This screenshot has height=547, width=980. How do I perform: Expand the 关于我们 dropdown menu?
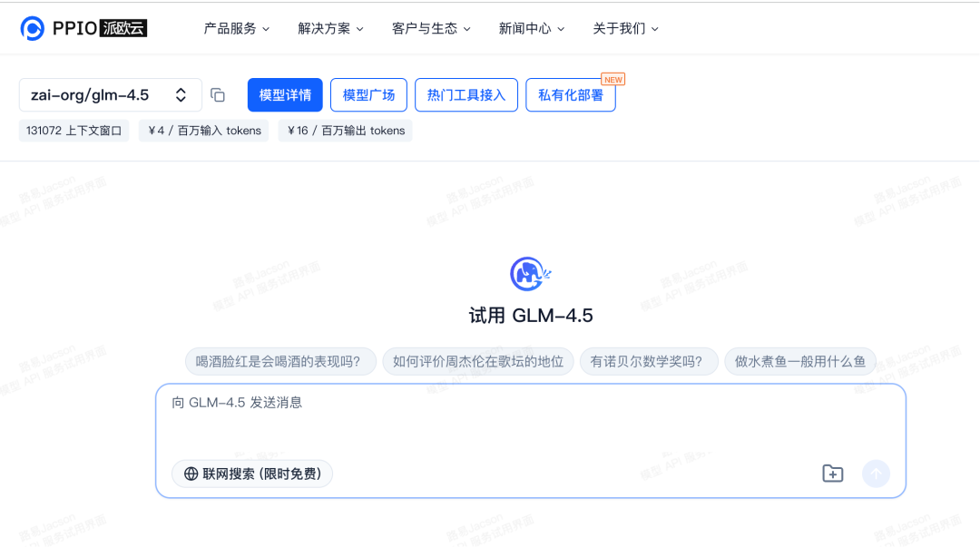(626, 28)
